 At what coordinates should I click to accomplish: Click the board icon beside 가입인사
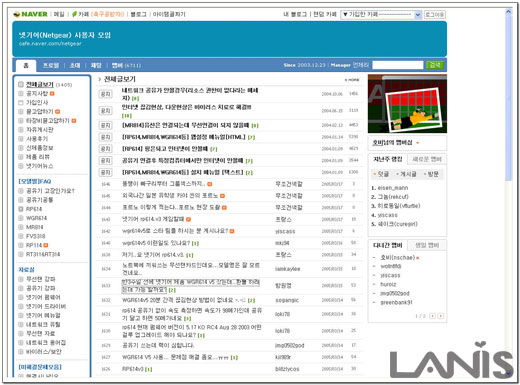[21, 102]
